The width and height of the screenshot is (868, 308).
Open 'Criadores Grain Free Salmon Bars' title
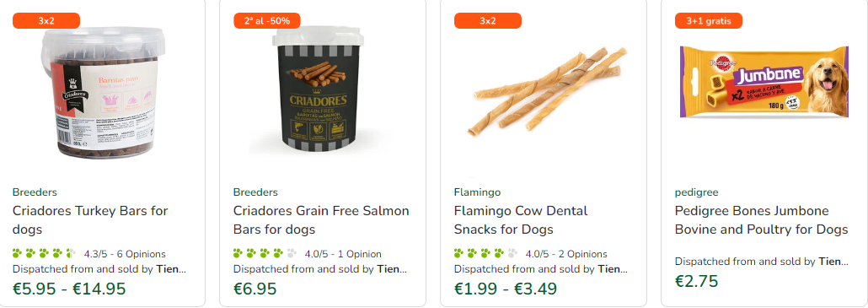[x=321, y=220]
